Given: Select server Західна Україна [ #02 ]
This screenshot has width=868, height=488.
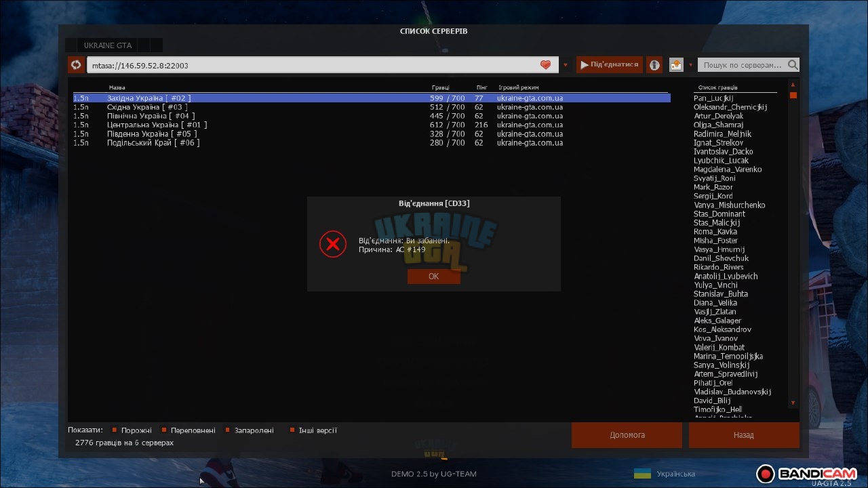Looking at the screenshot, I should pos(372,98).
